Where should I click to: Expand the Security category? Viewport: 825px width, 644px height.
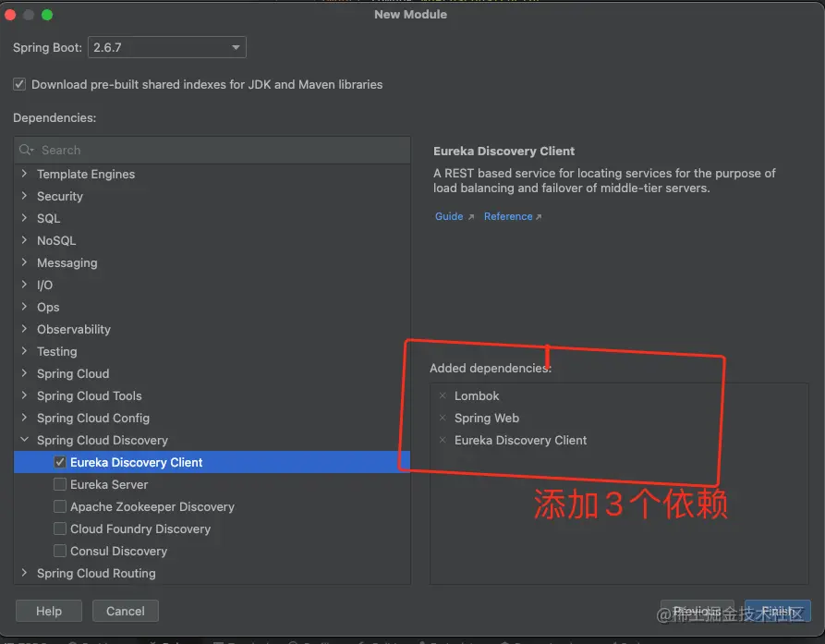[24, 196]
